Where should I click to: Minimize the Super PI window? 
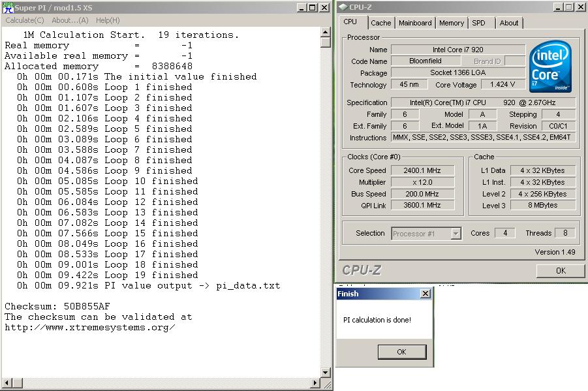pyautogui.click(x=302, y=7)
